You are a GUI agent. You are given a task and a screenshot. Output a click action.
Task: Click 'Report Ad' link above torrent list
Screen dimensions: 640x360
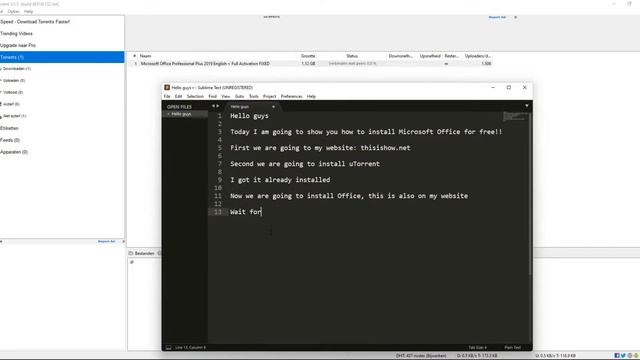tap(497, 17)
